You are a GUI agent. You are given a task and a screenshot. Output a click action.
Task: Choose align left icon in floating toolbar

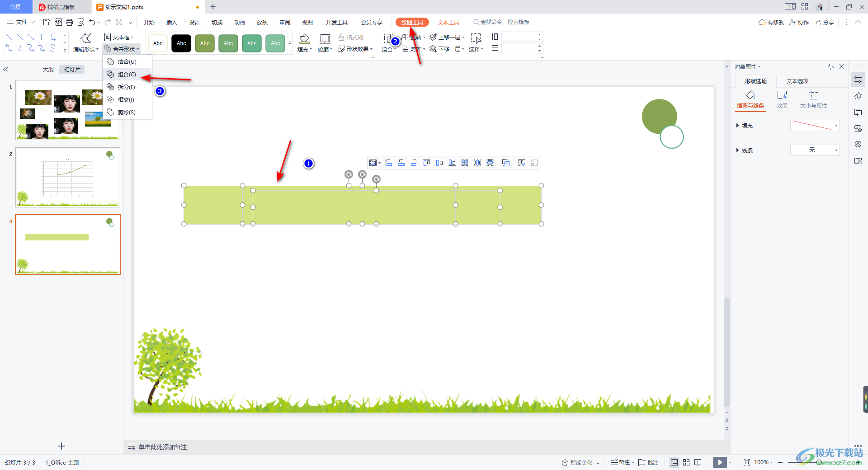pyautogui.click(x=389, y=163)
